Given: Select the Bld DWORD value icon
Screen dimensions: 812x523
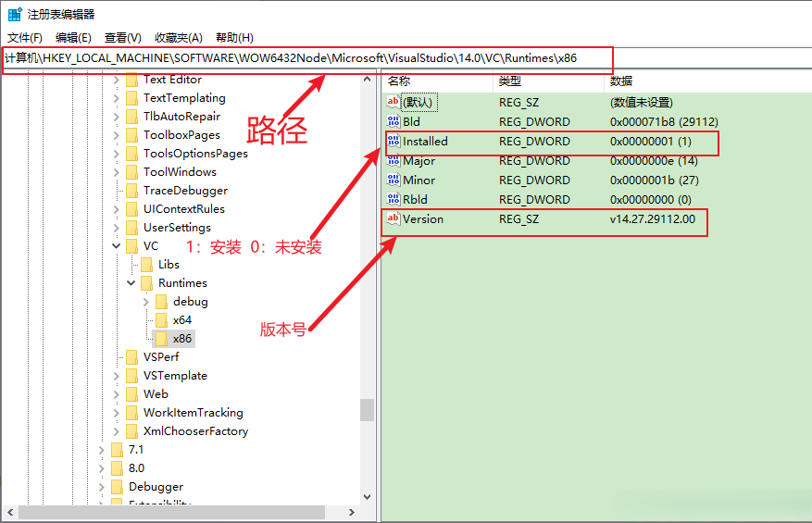Looking at the screenshot, I should pos(394,121).
